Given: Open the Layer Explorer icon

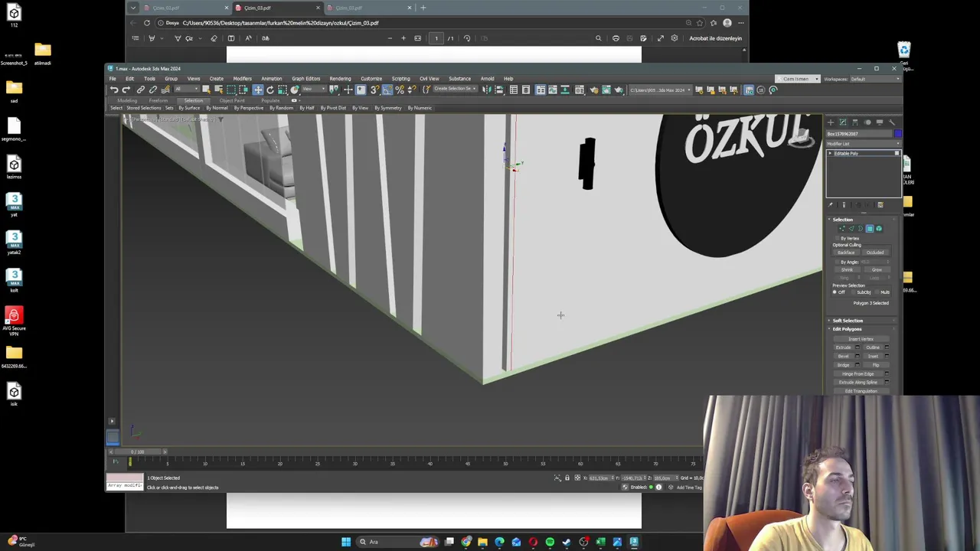Looking at the screenshot, I should pyautogui.click(x=526, y=90).
